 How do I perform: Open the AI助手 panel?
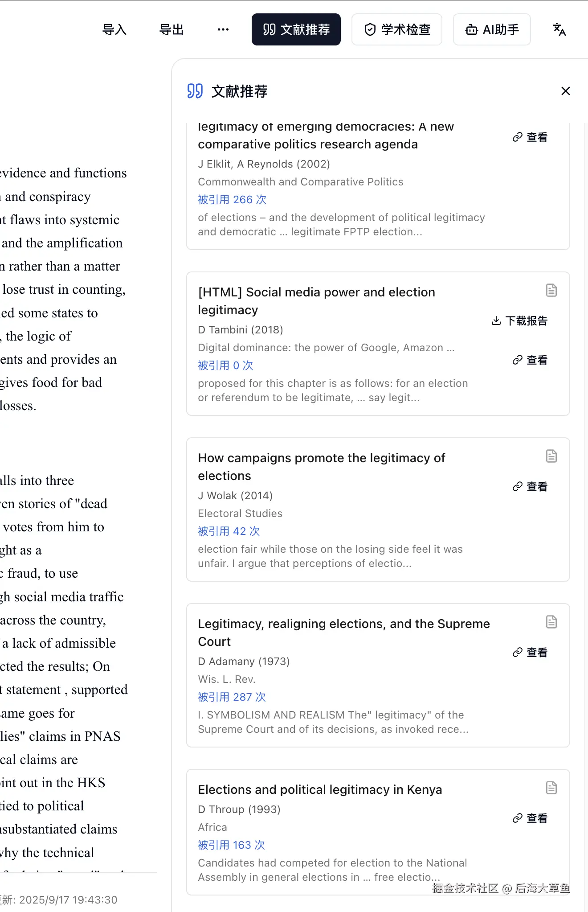click(x=492, y=29)
